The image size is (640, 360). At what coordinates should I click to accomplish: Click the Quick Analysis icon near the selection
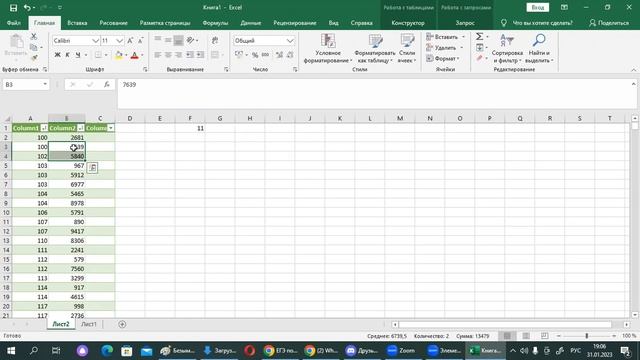click(x=93, y=167)
